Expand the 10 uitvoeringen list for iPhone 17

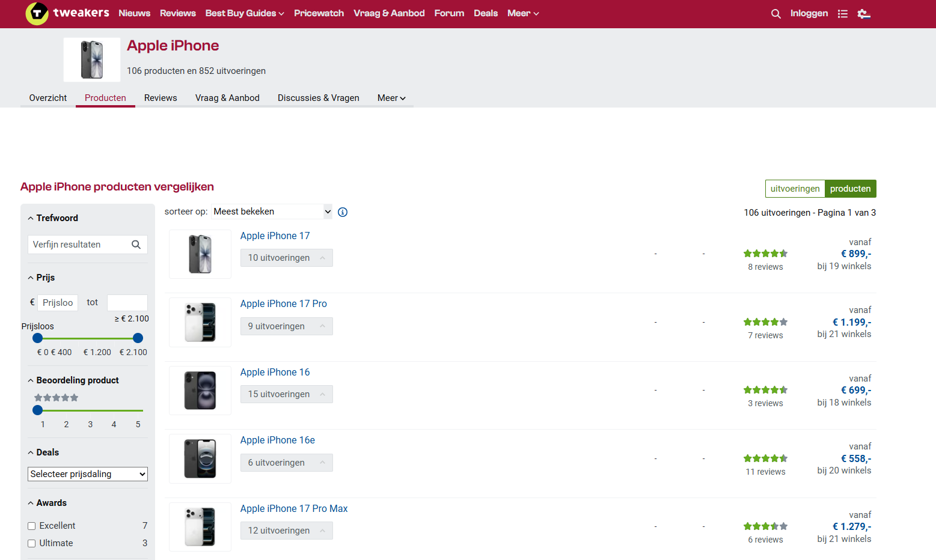[286, 258]
